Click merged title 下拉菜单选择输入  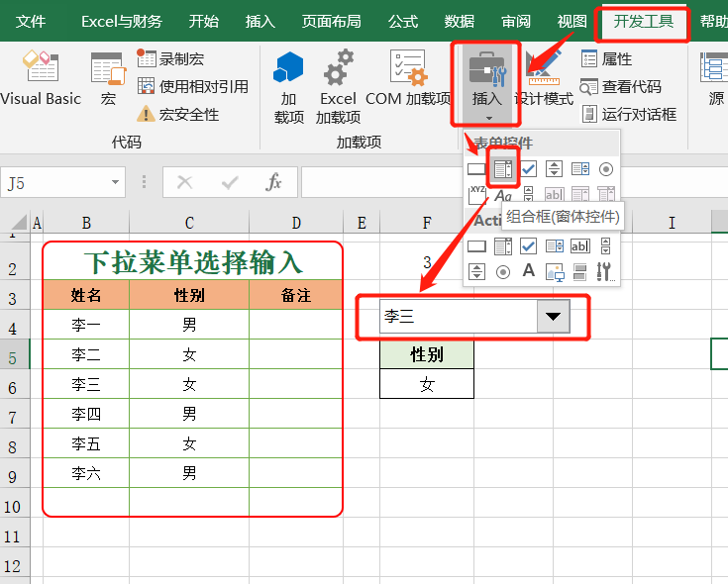pos(193,262)
